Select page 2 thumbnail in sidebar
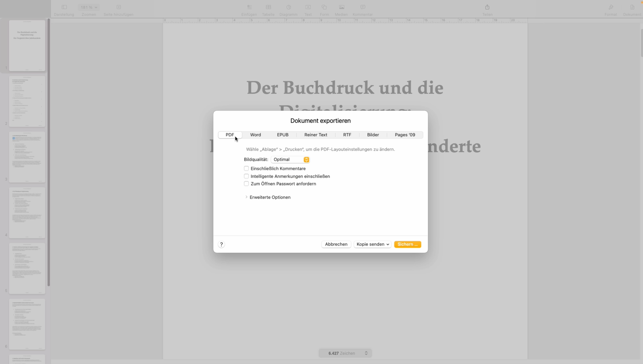643x364 pixels. tap(27, 102)
